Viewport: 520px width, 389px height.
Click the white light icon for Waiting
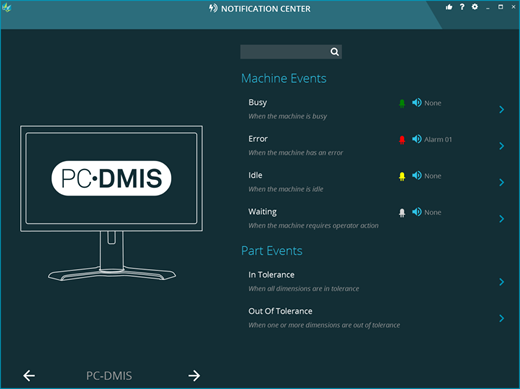[402, 213]
